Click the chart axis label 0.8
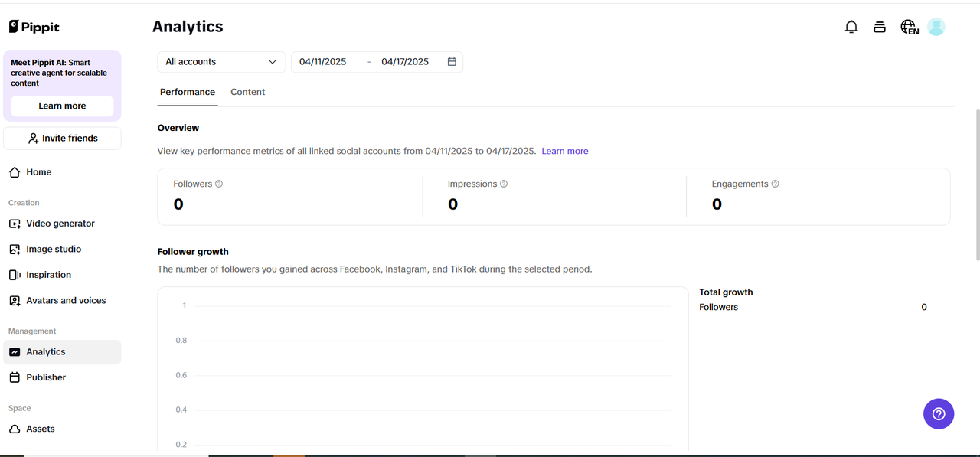Image resolution: width=980 pixels, height=457 pixels. 181,341
